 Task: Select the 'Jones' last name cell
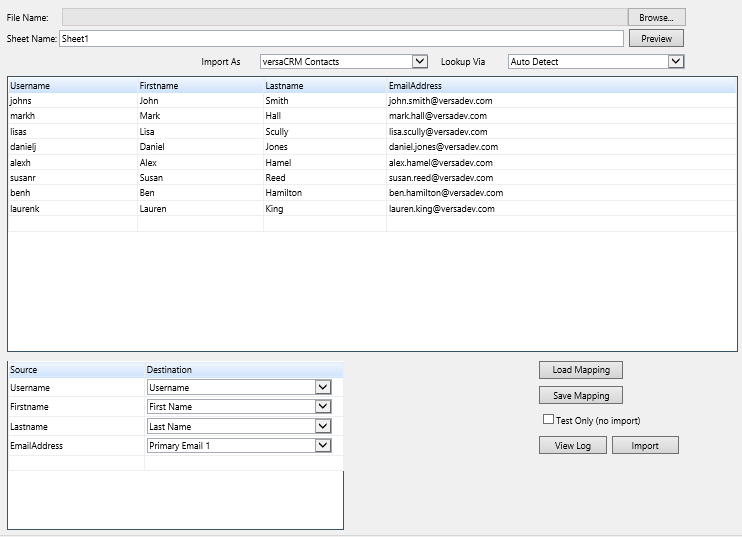325,147
